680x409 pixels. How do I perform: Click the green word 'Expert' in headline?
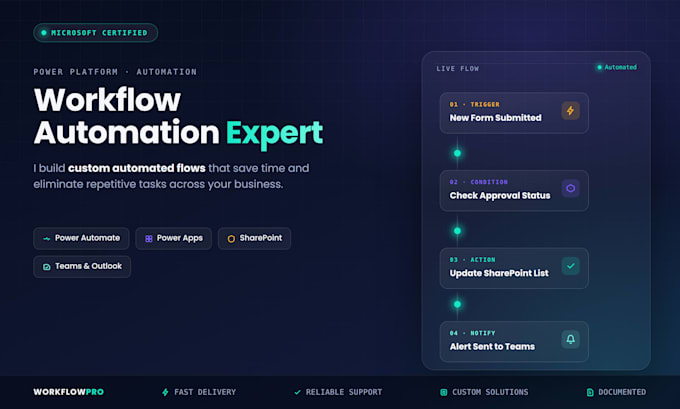point(275,133)
